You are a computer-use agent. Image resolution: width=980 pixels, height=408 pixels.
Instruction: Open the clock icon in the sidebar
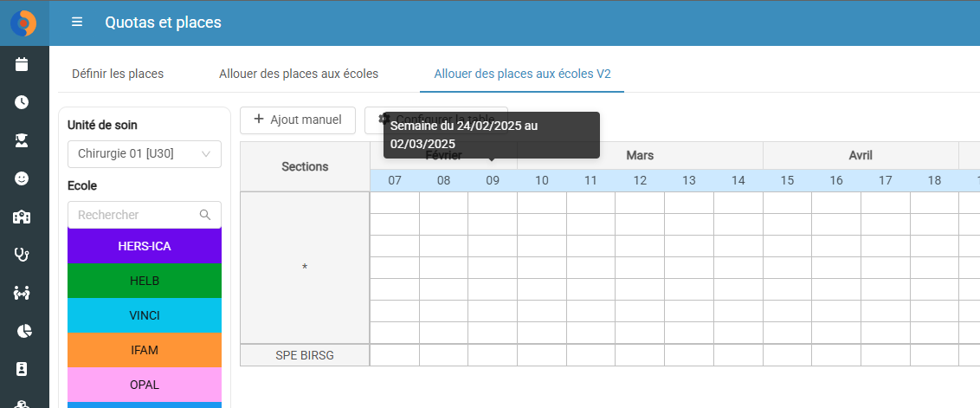coord(22,102)
